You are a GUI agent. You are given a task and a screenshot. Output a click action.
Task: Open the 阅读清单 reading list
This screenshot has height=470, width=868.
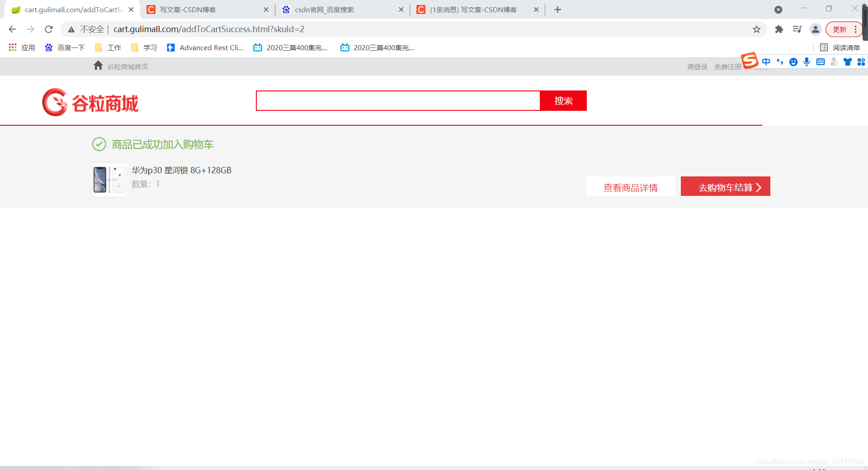click(x=840, y=47)
